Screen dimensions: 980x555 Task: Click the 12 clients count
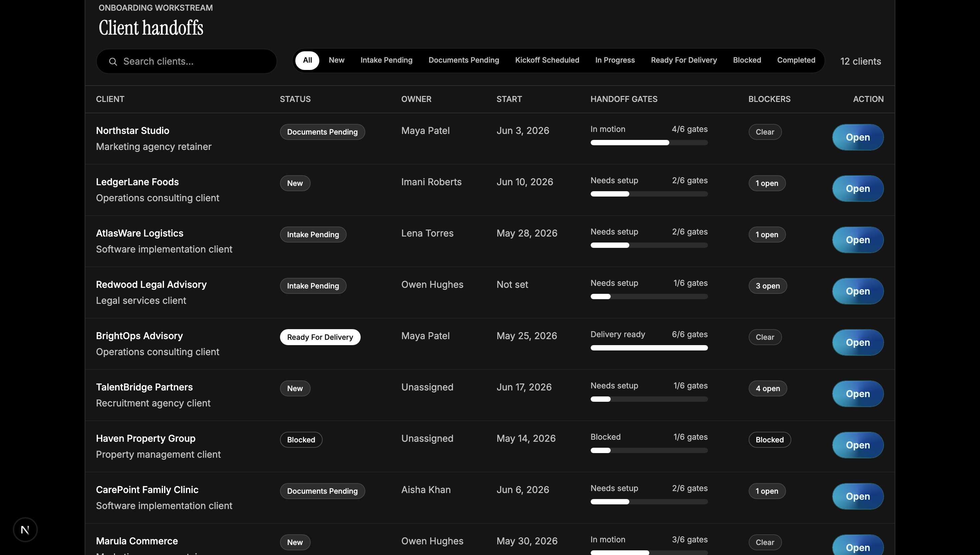click(x=860, y=61)
